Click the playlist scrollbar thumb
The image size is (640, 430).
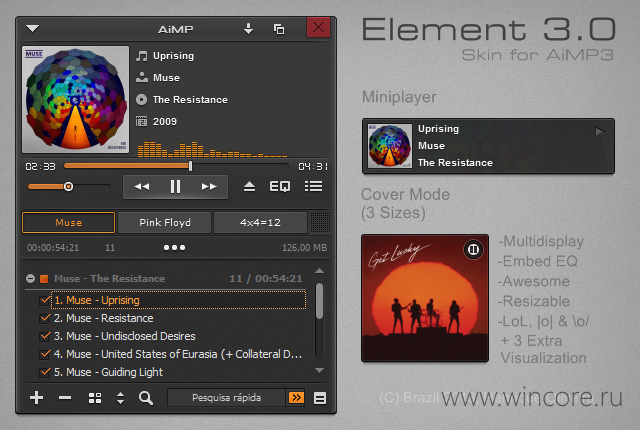pos(320,301)
